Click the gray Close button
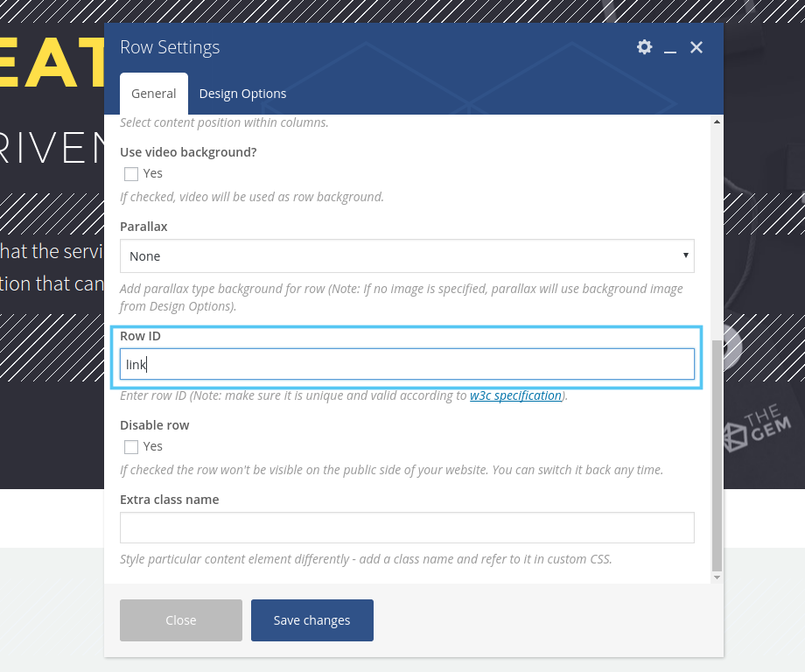The width and height of the screenshot is (805, 672). pos(181,620)
